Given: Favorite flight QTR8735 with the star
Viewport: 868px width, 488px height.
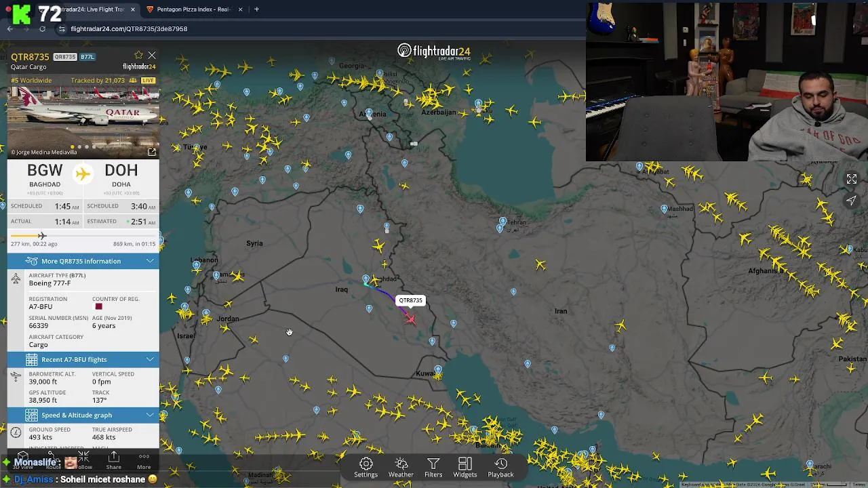Looking at the screenshot, I should pyautogui.click(x=139, y=56).
